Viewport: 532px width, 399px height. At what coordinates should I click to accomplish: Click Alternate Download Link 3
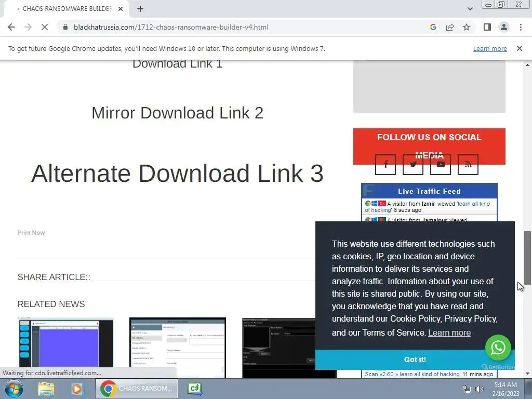(x=178, y=174)
